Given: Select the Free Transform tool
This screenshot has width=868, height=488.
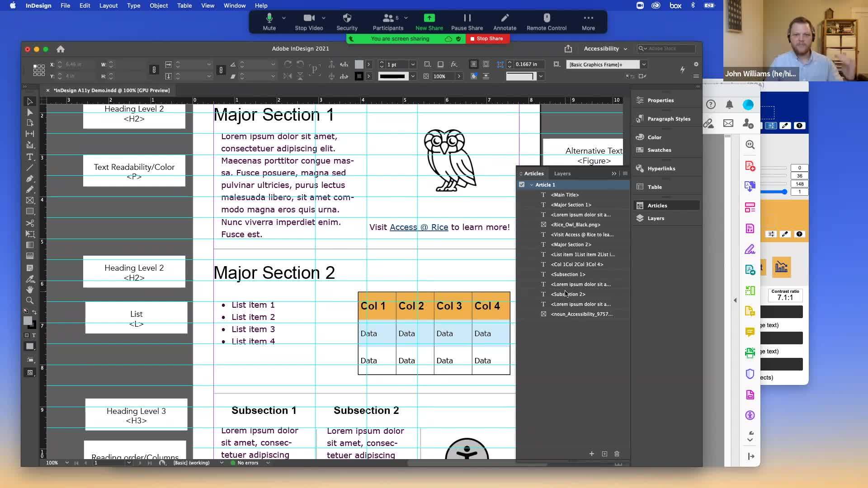Looking at the screenshot, I should click(x=30, y=234).
